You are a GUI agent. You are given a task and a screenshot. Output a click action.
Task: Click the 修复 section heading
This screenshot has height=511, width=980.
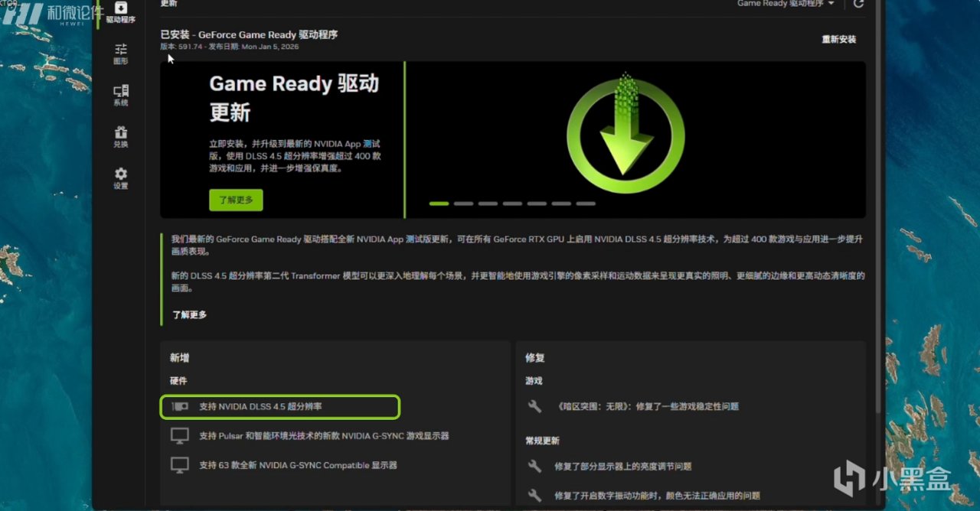click(x=534, y=358)
